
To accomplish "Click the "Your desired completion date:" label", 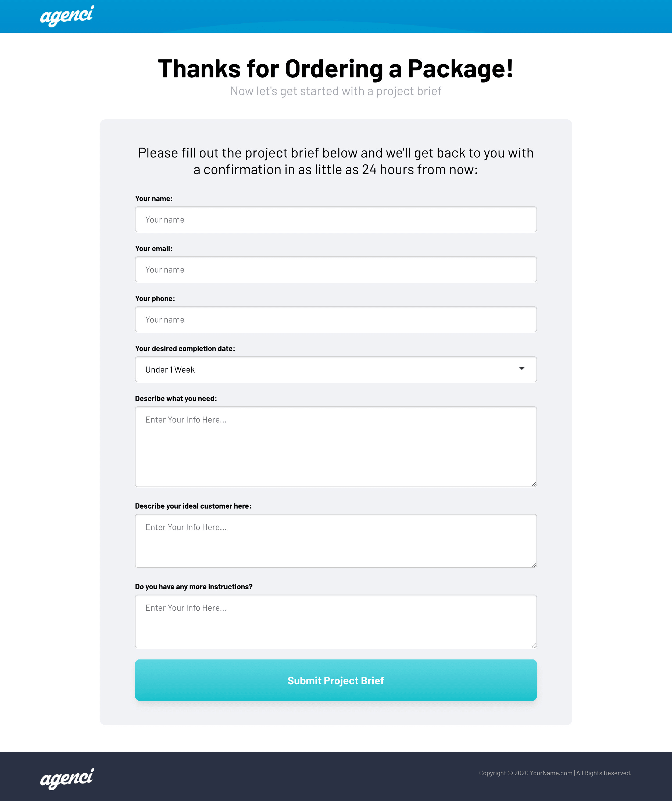I will pos(185,349).
